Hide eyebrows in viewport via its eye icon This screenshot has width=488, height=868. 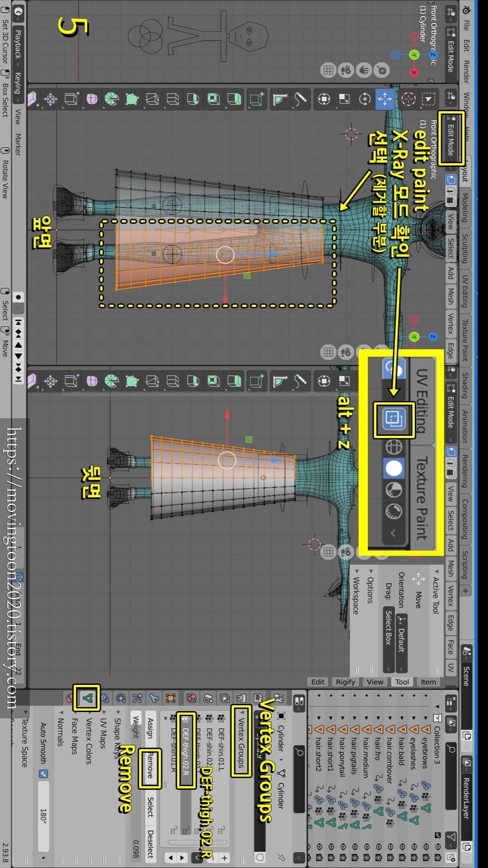[x=426, y=846]
